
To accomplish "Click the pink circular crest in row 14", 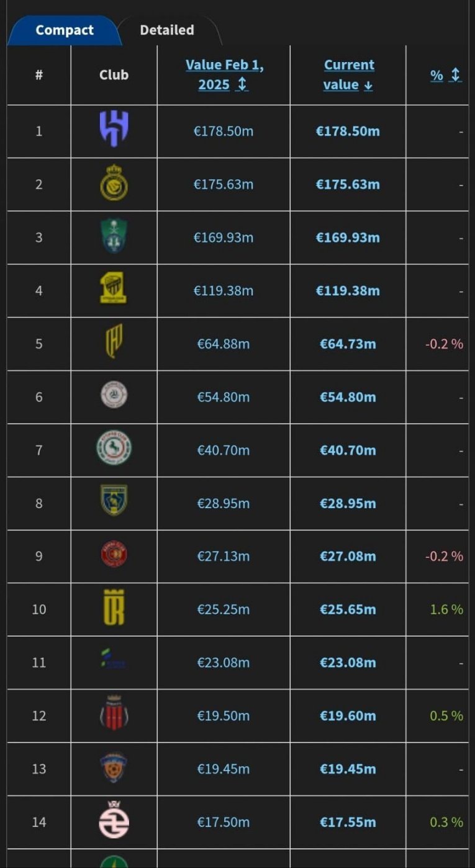I will (114, 820).
